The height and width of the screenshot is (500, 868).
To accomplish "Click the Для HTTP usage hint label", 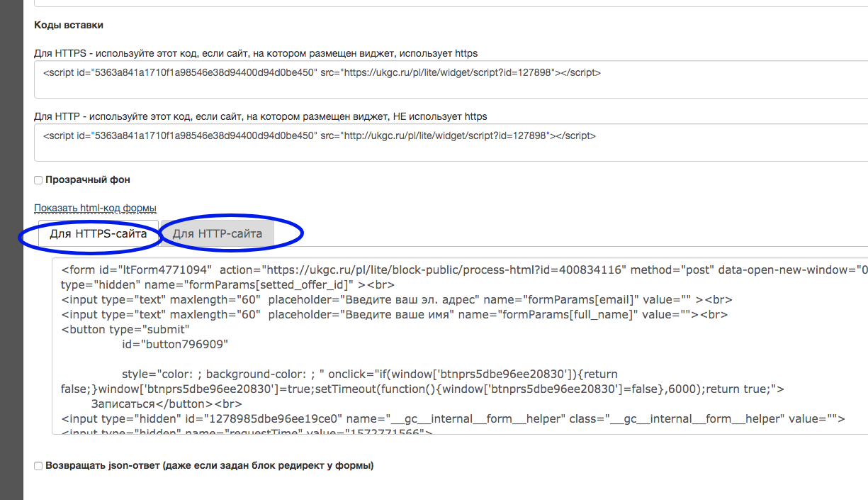I will [261, 116].
